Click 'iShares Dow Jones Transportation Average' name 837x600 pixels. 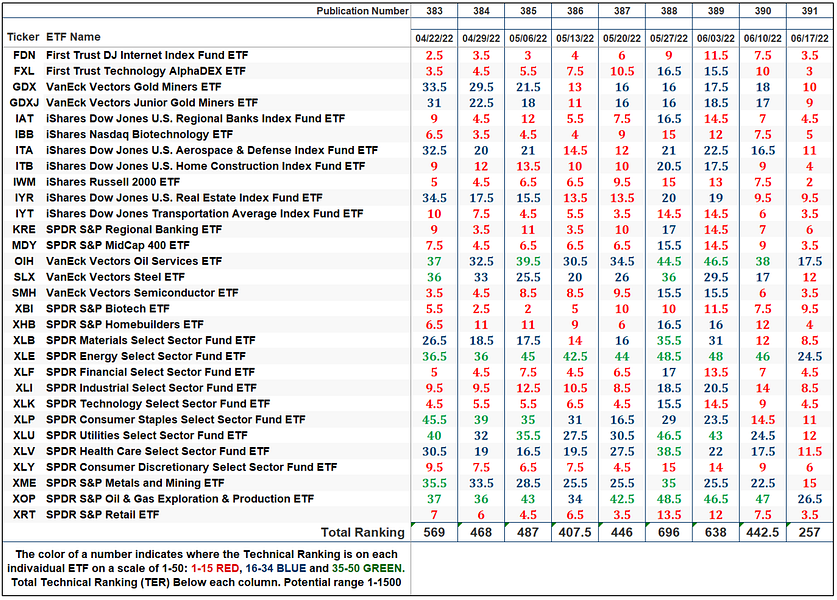(204, 214)
